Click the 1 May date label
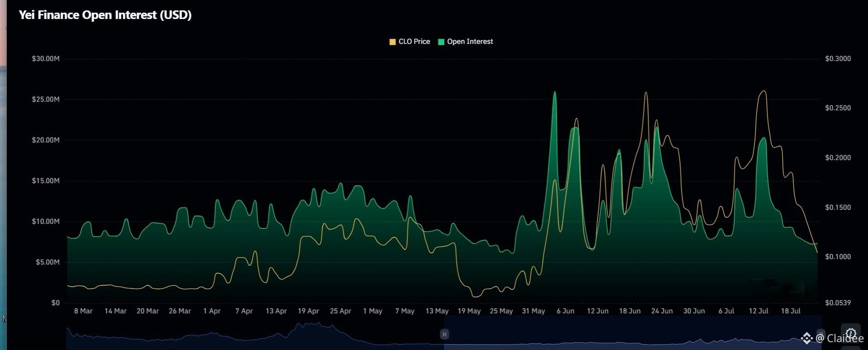The width and height of the screenshot is (868, 350). 372,311
